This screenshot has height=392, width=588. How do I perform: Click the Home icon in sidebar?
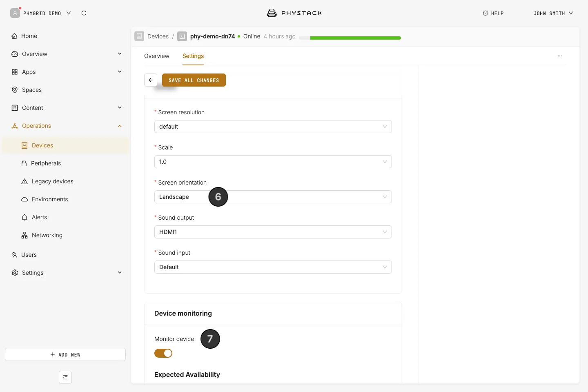[x=14, y=36]
